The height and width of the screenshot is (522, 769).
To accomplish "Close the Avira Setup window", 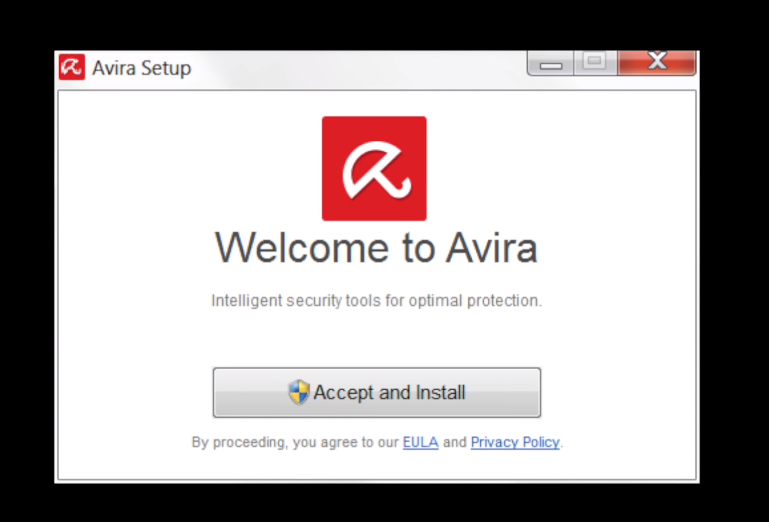I will pos(657,63).
